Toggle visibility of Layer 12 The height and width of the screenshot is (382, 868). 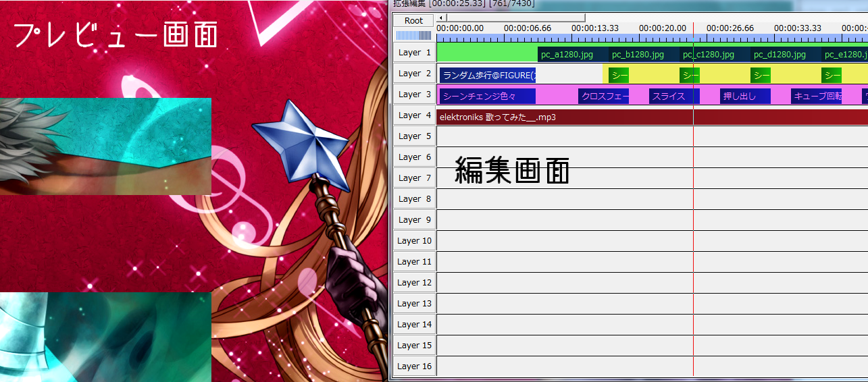415,283
